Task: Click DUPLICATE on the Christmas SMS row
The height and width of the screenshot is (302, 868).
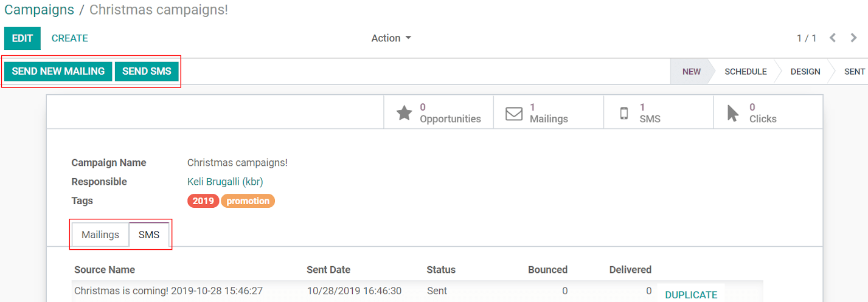Action: point(691,295)
